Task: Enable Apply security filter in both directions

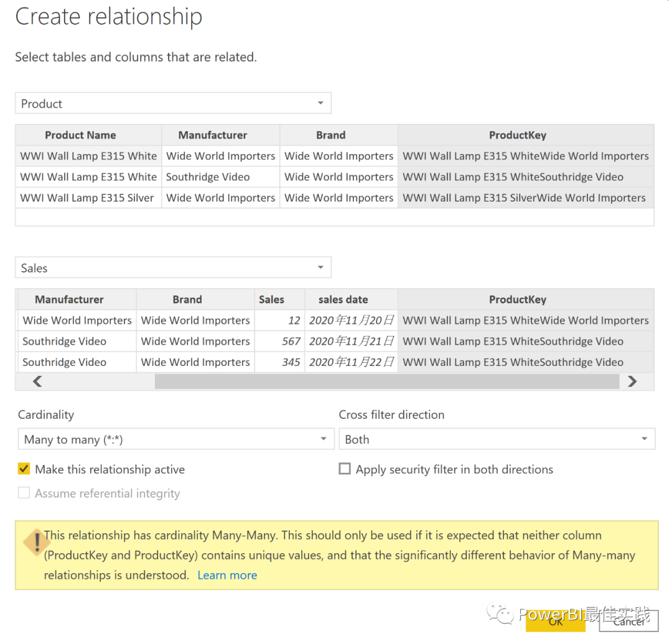Action: 345,469
